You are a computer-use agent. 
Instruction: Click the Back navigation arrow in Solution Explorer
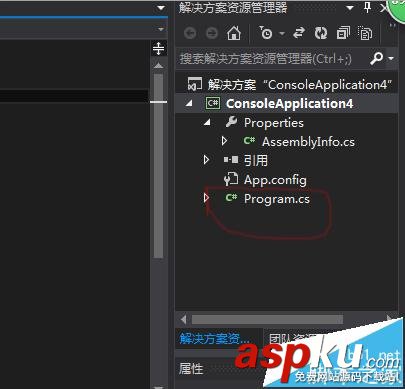(x=190, y=33)
